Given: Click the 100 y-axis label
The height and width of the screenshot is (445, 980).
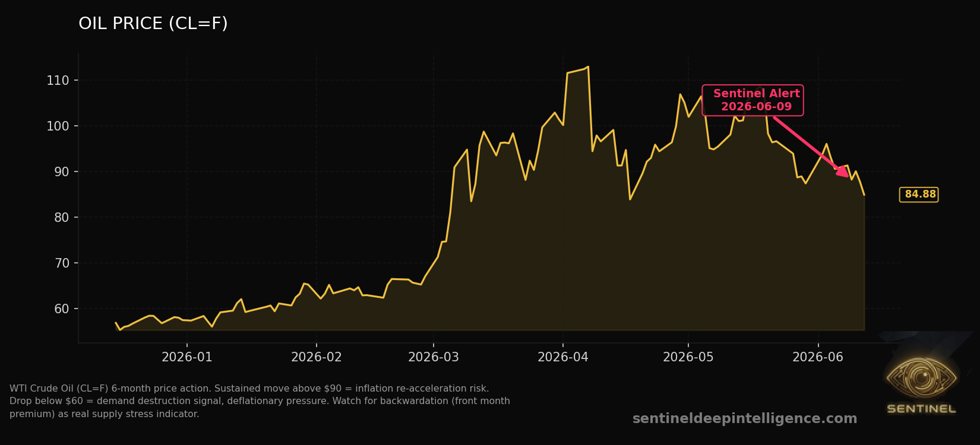Looking at the screenshot, I should 58,126.
